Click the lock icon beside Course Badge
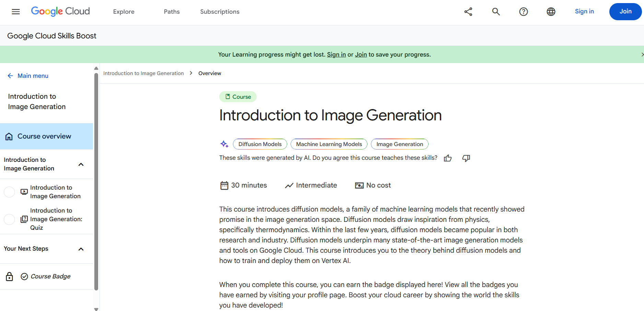The height and width of the screenshot is (311, 644). pyautogui.click(x=10, y=276)
